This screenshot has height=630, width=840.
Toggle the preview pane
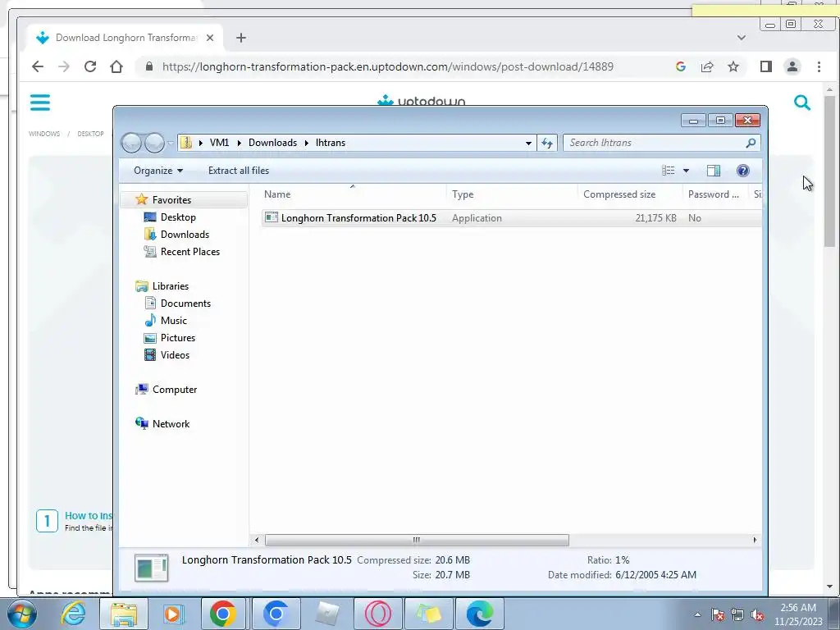click(x=714, y=171)
